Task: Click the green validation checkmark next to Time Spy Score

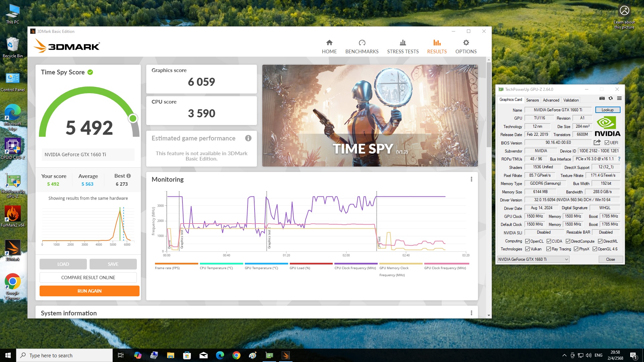Action: pyautogui.click(x=90, y=72)
